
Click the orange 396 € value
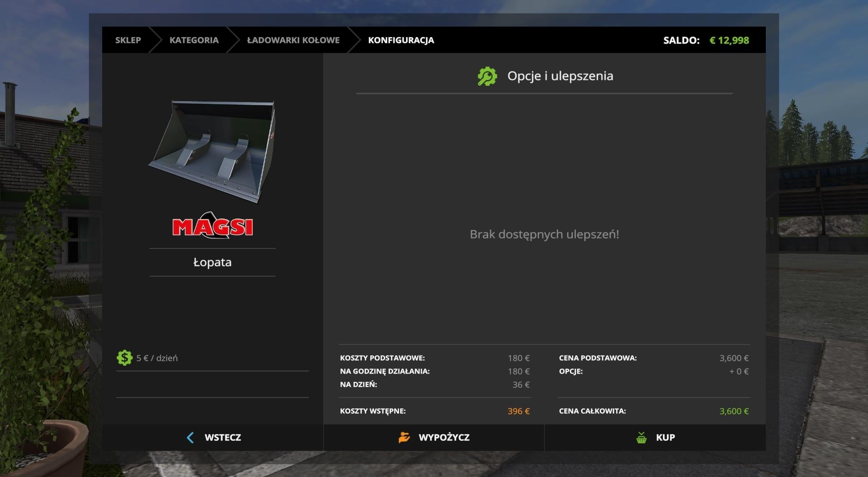[x=519, y=411]
